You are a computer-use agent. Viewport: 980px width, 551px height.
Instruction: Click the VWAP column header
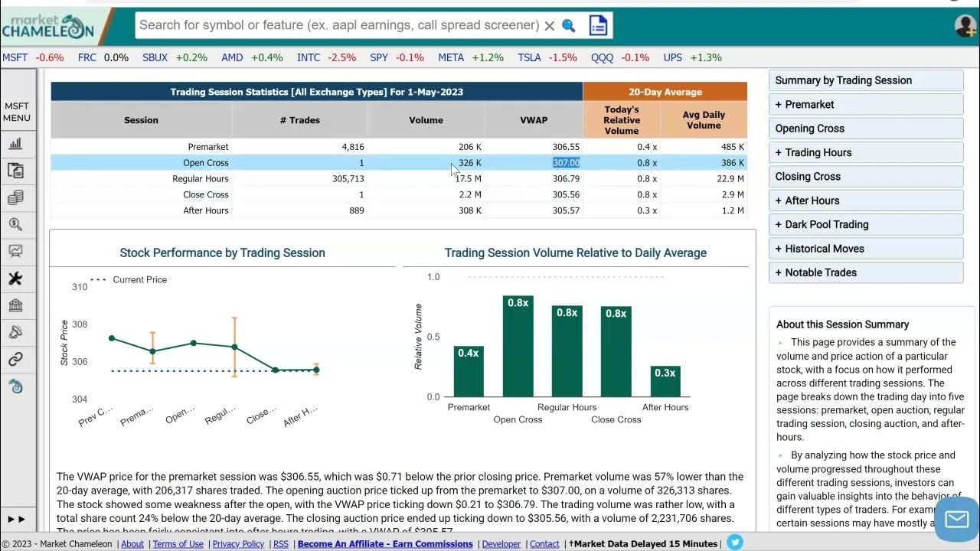tap(534, 120)
